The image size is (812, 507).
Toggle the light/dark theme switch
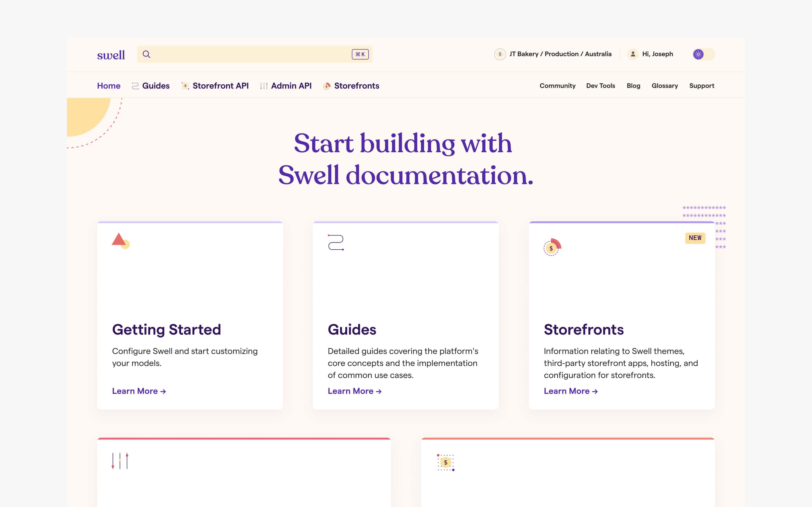pyautogui.click(x=704, y=54)
